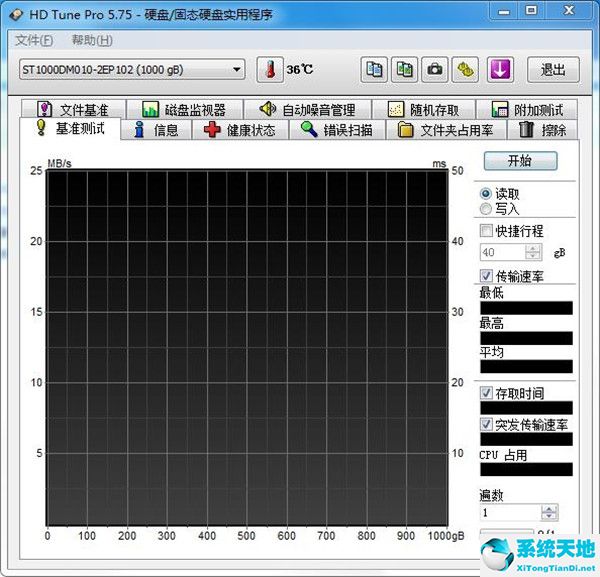Open the 擦除 tab
The height and width of the screenshot is (577, 600).
point(543,130)
